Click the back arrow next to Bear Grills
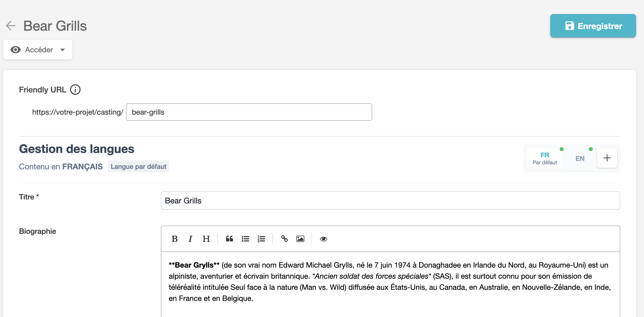 pyautogui.click(x=11, y=26)
